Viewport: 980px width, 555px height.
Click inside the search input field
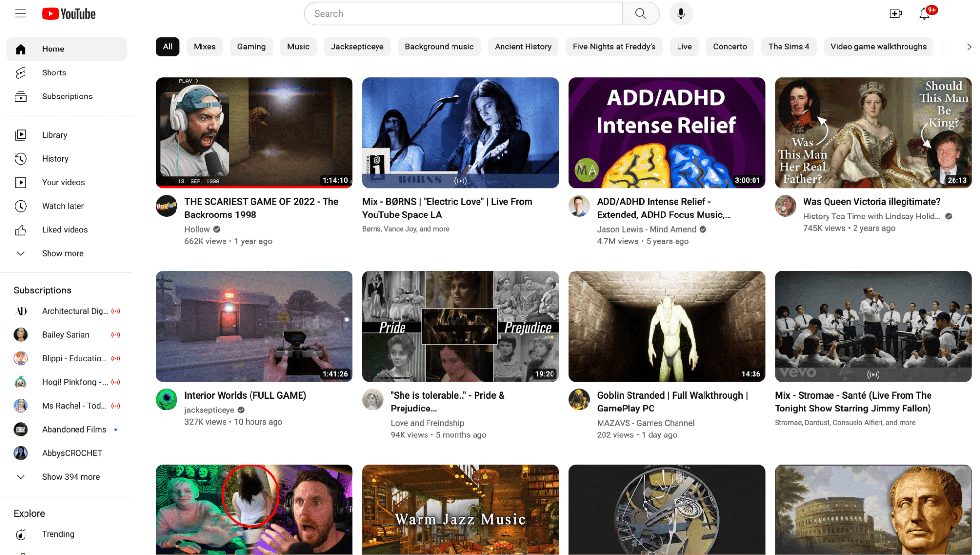pos(463,13)
